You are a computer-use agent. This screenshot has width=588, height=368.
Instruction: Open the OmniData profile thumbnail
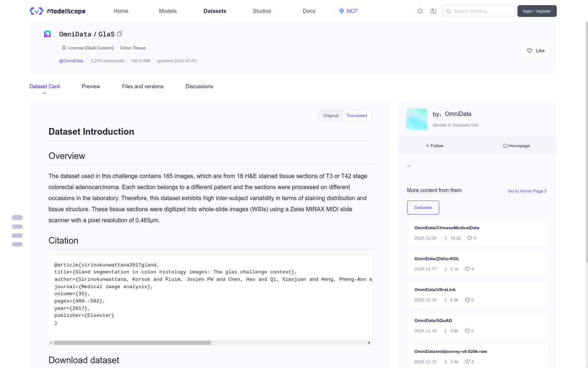pos(417,119)
